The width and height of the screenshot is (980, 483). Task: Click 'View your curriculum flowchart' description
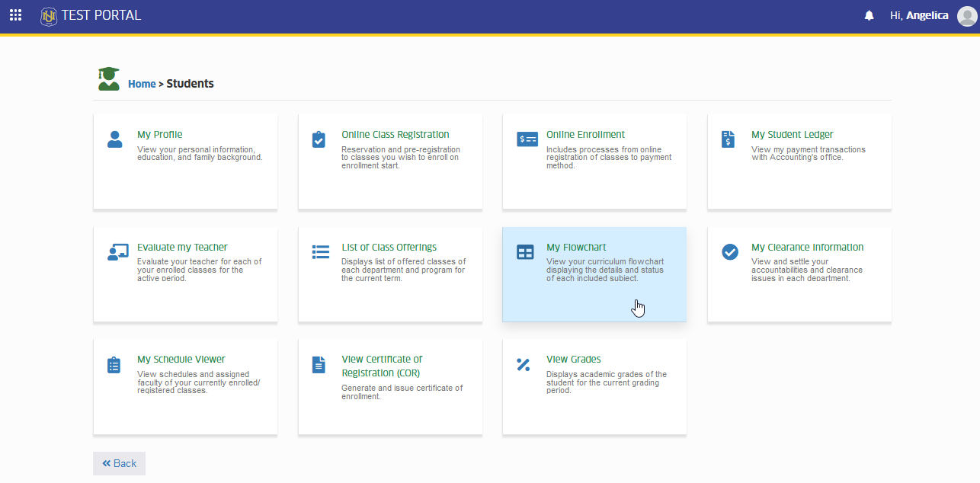[x=605, y=270]
